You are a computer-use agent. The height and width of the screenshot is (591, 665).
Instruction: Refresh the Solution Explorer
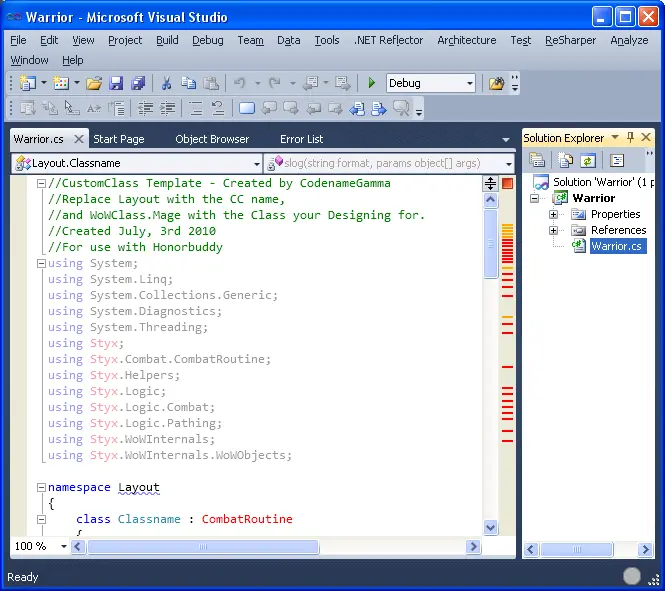click(587, 160)
